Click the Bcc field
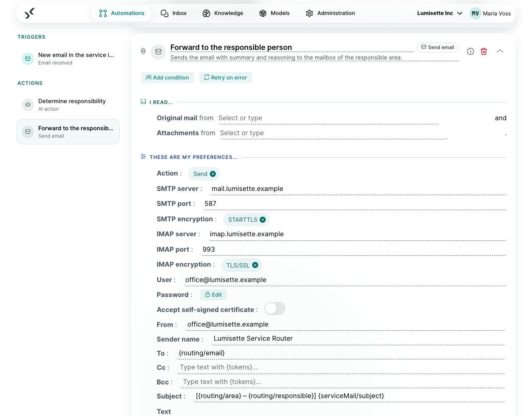532x416 pixels. [342, 382]
